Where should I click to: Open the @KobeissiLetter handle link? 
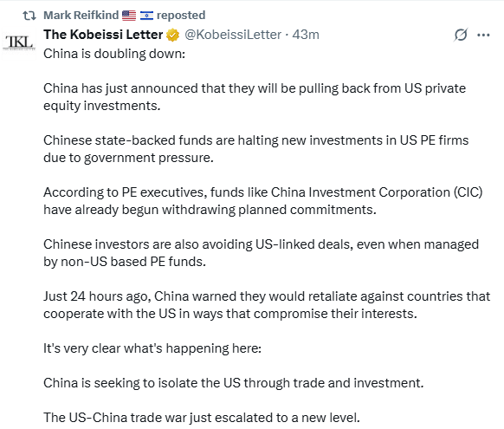pyautogui.click(x=233, y=35)
